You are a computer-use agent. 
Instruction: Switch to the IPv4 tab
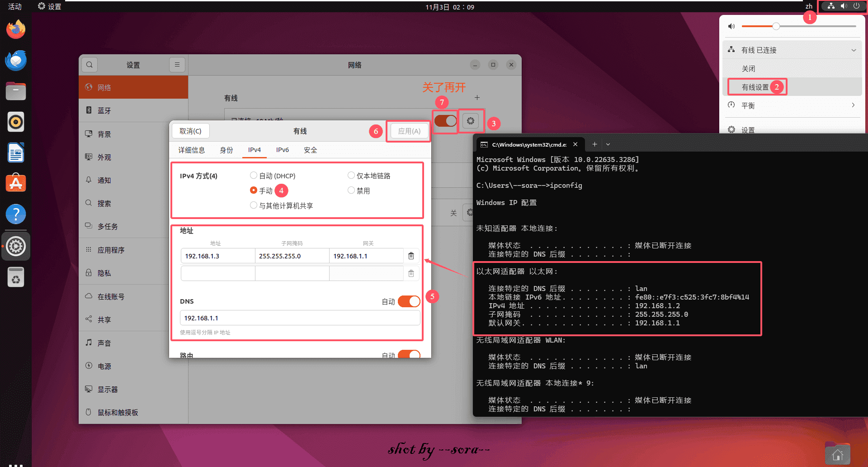pyautogui.click(x=255, y=150)
